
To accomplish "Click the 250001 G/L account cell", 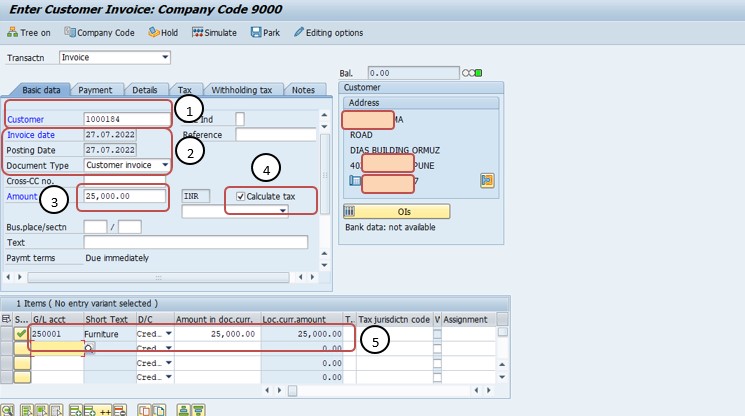I will 57,334.
